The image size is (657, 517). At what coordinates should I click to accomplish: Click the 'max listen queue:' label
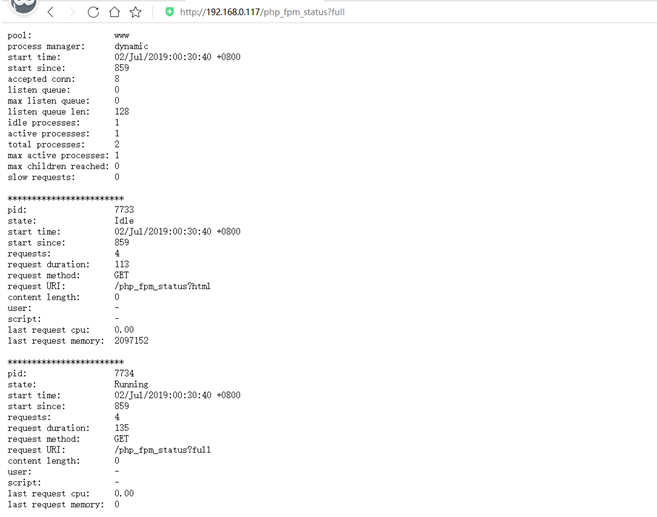[x=49, y=101]
